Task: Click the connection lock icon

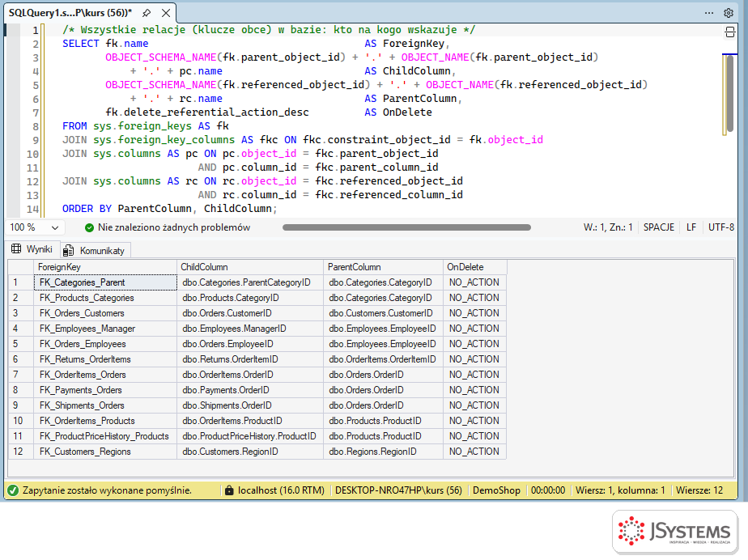Action: pyautogui.click(x=229, y=490)
